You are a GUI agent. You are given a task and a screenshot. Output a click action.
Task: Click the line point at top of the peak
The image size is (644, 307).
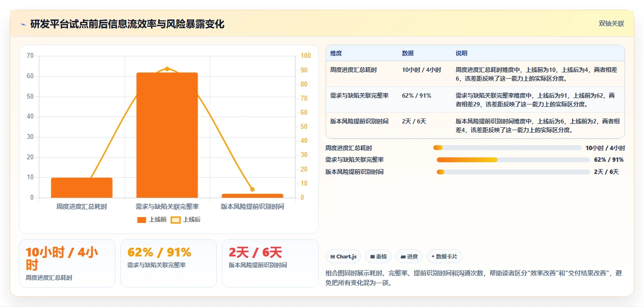pyautogui.click(x=167, y=69)
